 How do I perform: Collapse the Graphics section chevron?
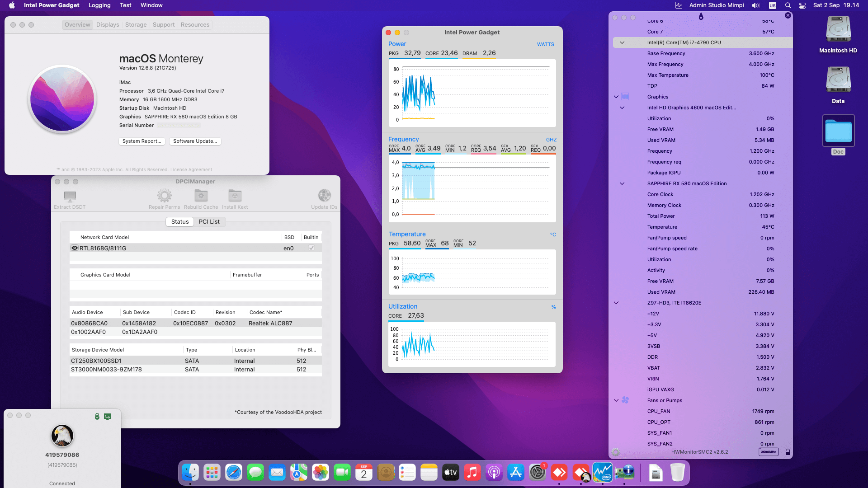pos(616,97)
